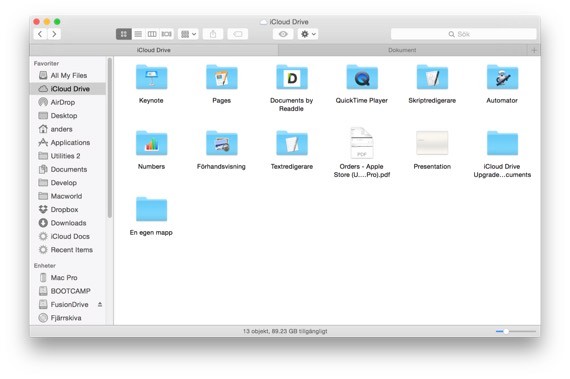Open the En egen mapp folder
Viewport: 570px width, 379px height.
151,209
